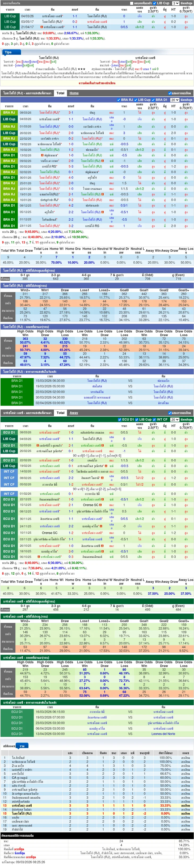
Task: Open the 3-0 score on the 18/10/25 row
Action: [x=71, y=551]
